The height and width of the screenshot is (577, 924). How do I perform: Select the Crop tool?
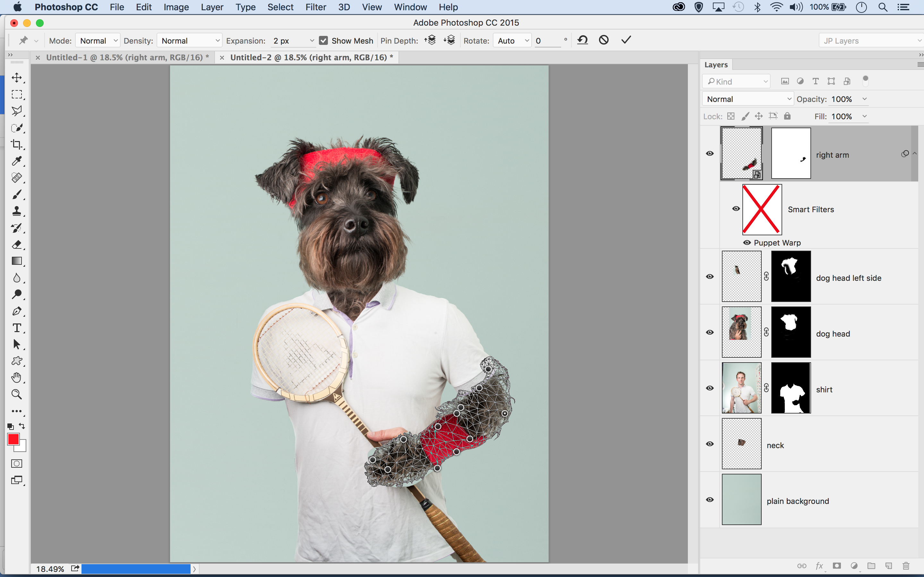coord(16,144)
